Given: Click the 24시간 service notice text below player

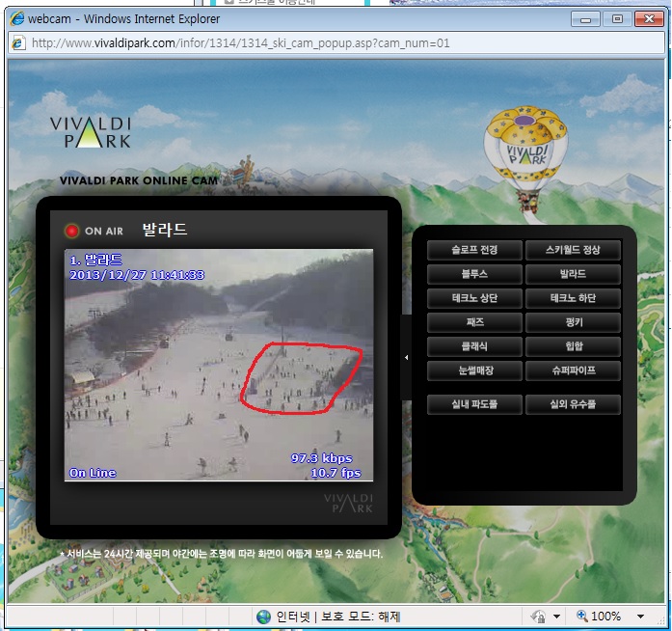Looking at the screenshot, I should (221, 554).
